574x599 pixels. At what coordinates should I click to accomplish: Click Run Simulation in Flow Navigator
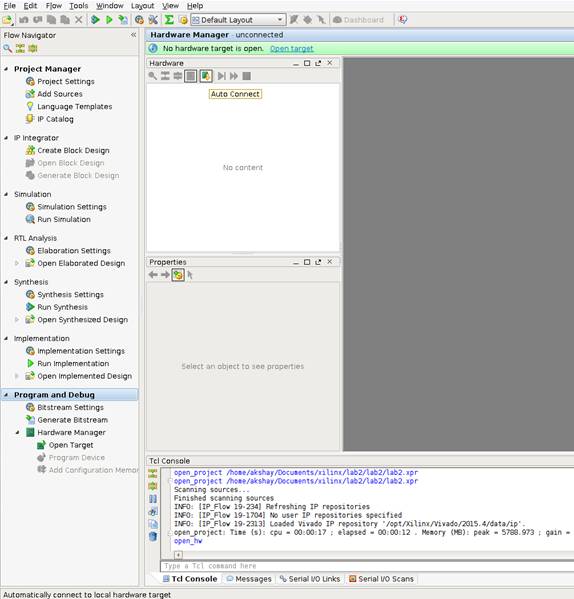pyautogui.click(x=58, y=219)
